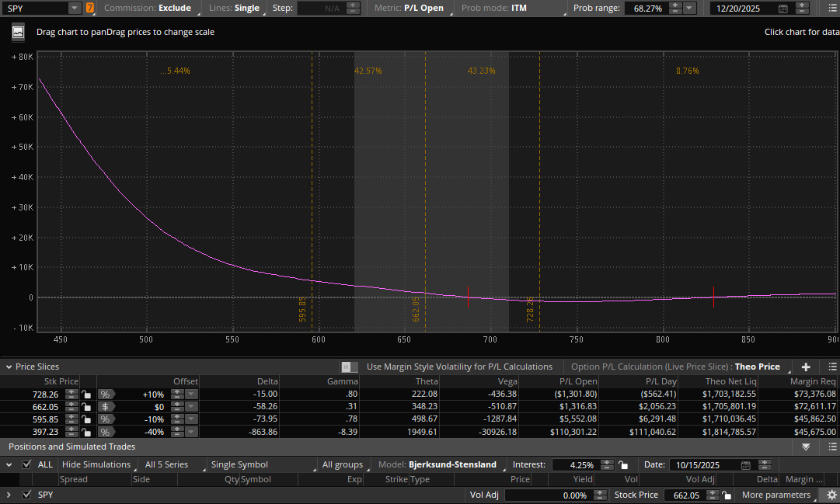Add a new price slice with plus icon
840x504 pixels.
coord(806,367)
